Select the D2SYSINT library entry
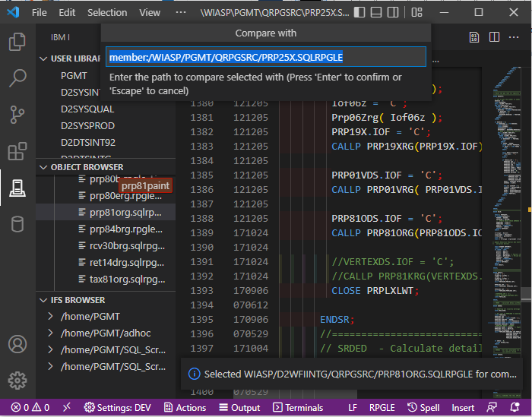This screenshot has width=532, height=417. coord(81,92)
